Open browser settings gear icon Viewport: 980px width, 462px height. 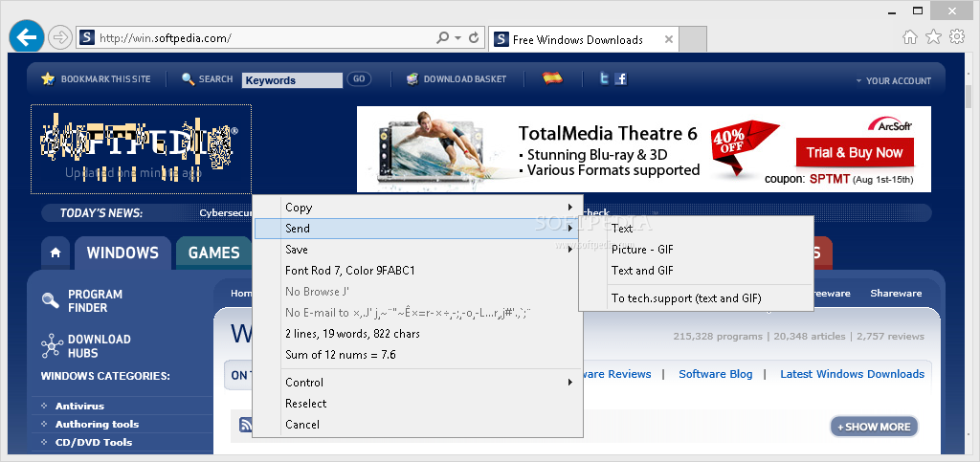(957, 37)
